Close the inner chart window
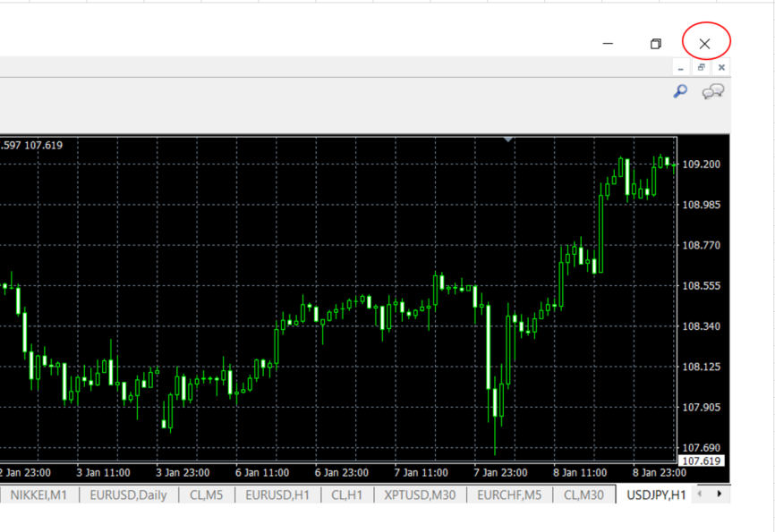This screenshot has height=532, width=775. pos(721,68)
